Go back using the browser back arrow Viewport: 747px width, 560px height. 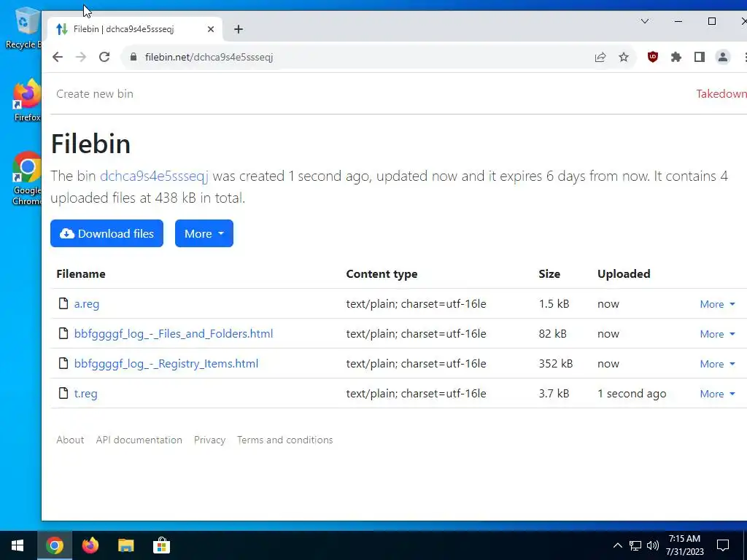58,57
